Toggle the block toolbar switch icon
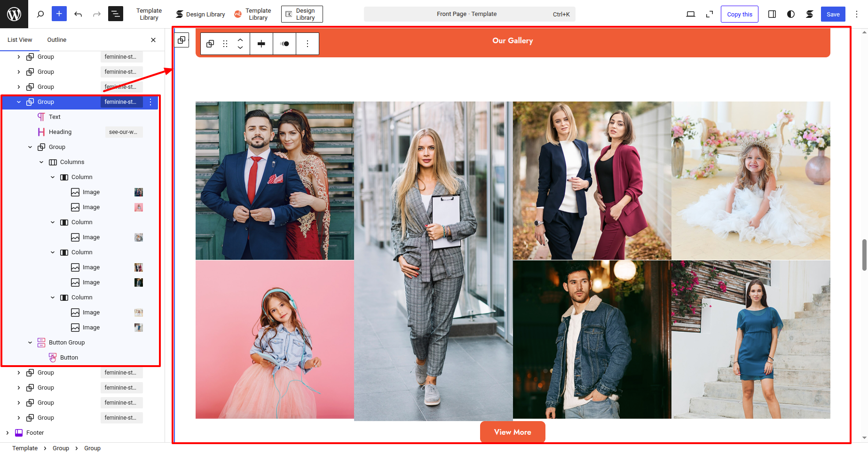868x454 pixels. coord(284,44)
